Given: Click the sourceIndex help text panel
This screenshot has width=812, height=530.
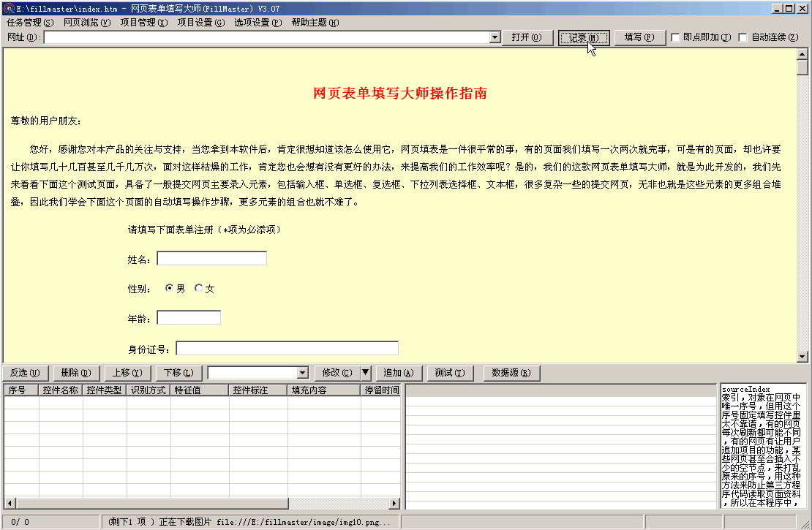Looking at the screenshot, I should (762, 446).
